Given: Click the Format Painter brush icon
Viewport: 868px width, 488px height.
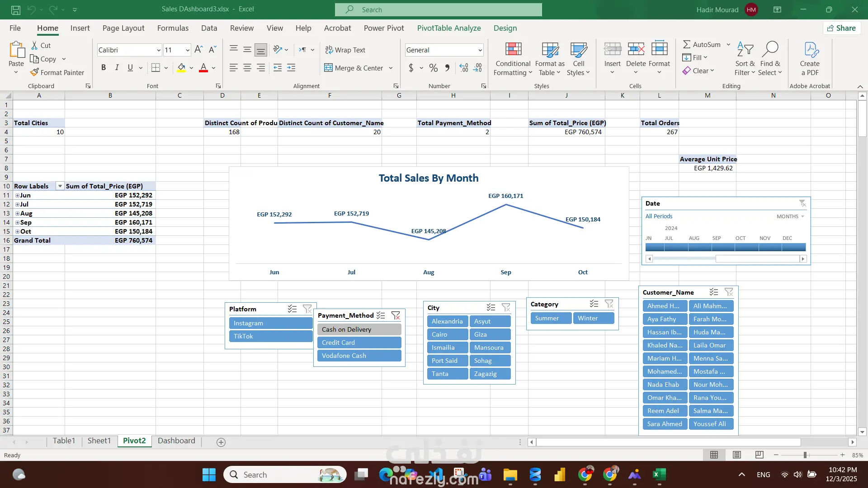Looking at the screenshot, I should pyautogui.click(x=34, y=72).
